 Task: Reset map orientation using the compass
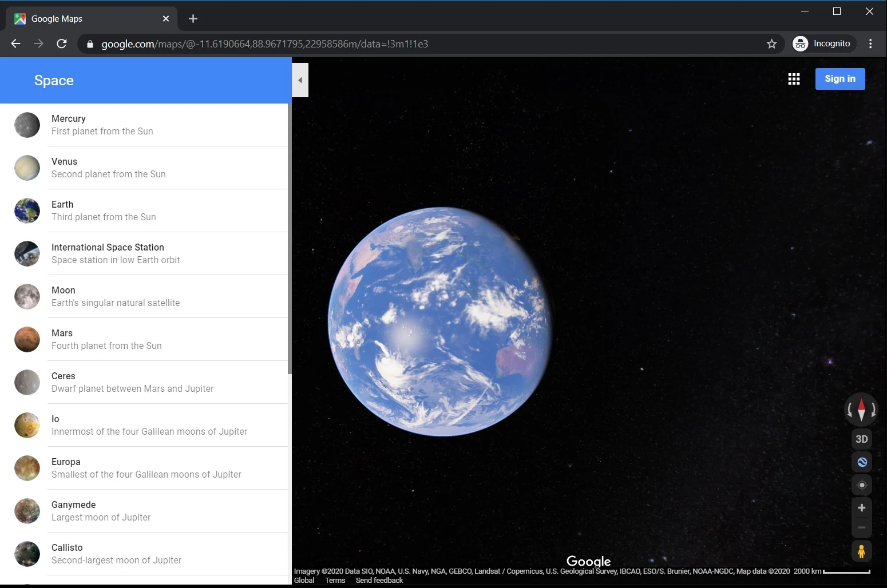[861, 410]
